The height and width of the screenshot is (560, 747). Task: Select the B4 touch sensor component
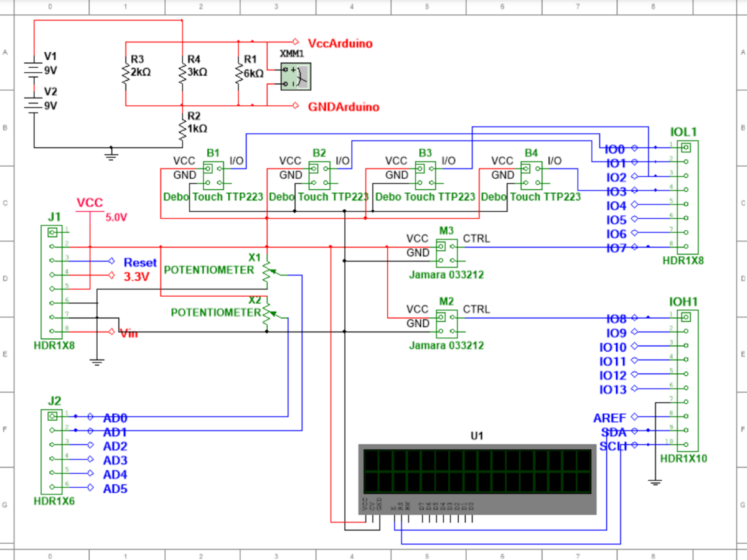point(531,175)
